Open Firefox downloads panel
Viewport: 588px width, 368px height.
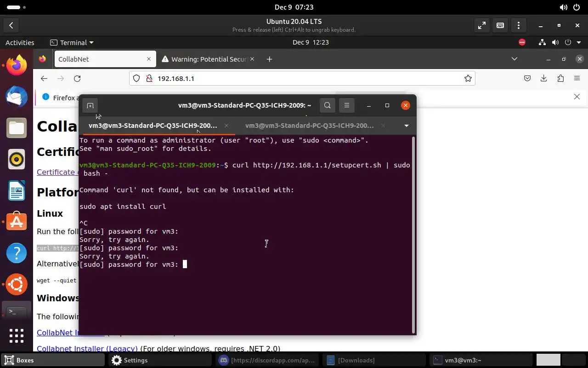544,79
